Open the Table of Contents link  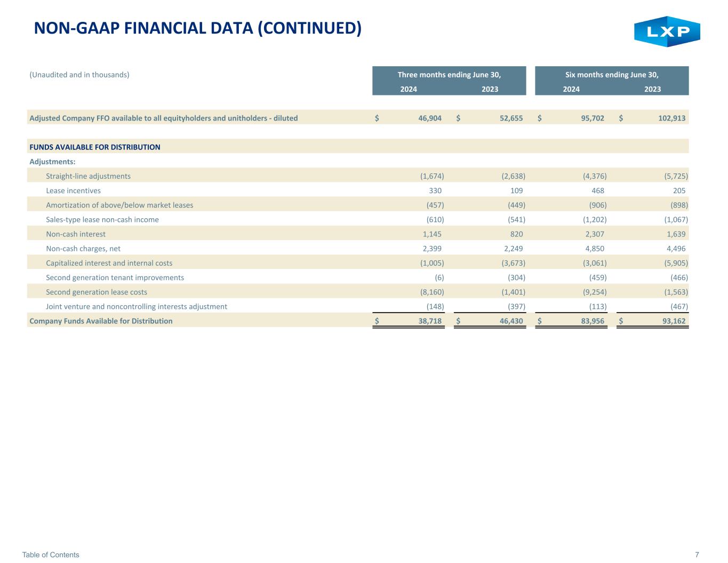(x=51, y=555)
